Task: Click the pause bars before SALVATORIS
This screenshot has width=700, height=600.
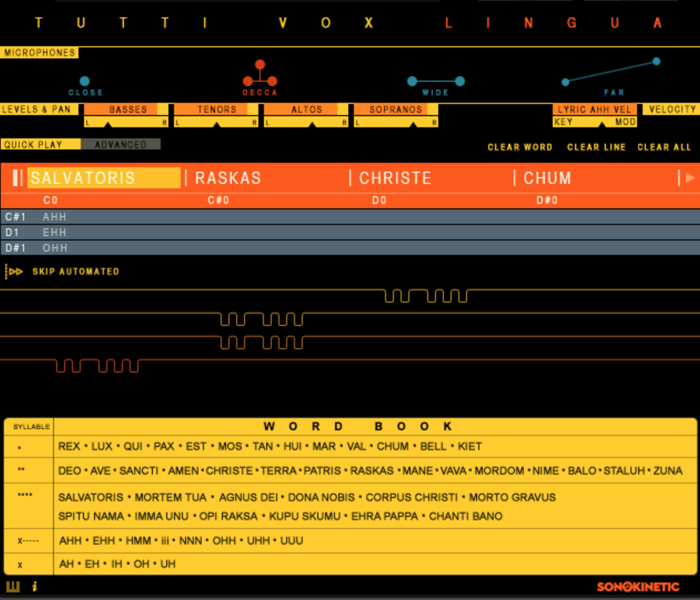Action: (17, 178)
